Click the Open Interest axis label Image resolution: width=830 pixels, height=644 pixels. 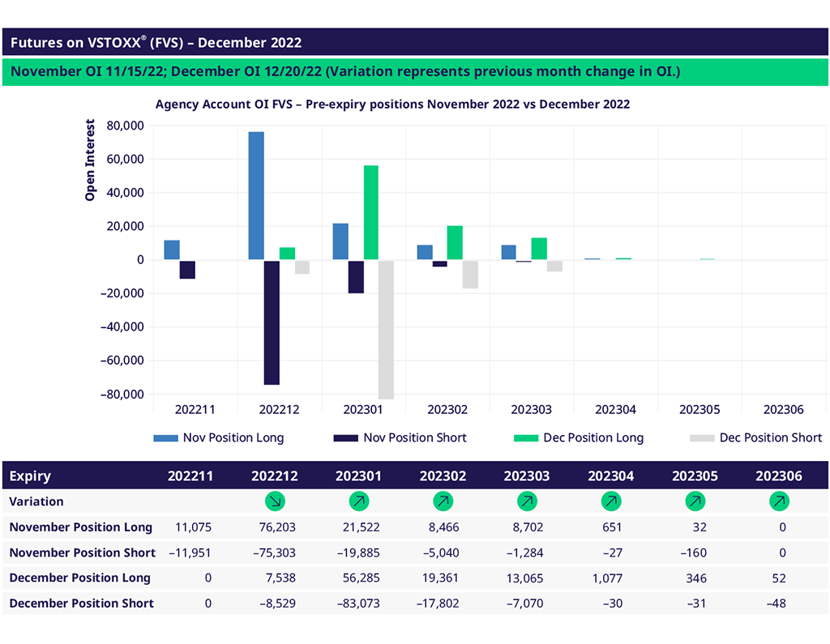pos(90,160)
